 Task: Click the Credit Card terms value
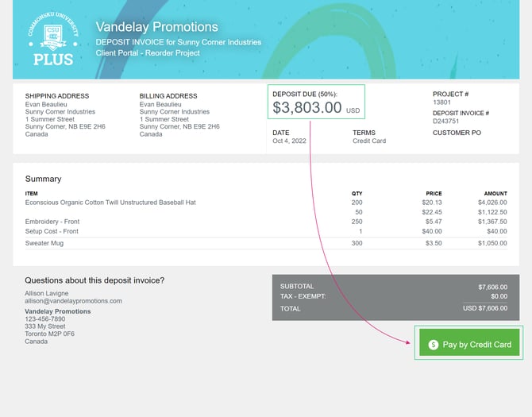(x=370, y=141)
